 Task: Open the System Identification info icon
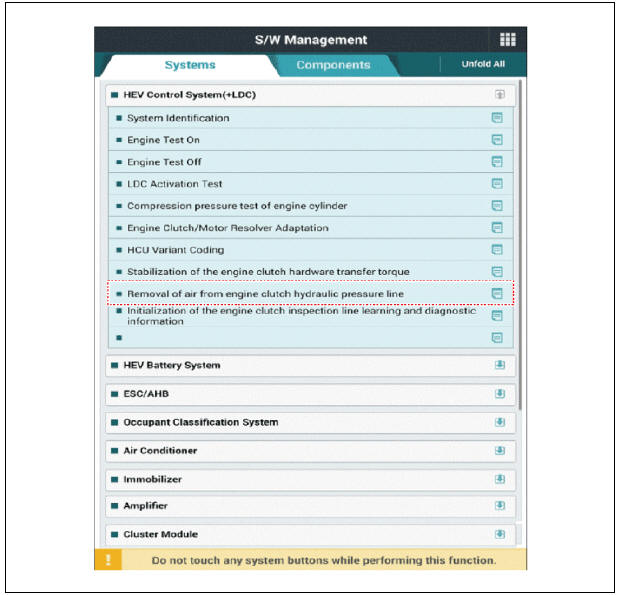point(497,118)
